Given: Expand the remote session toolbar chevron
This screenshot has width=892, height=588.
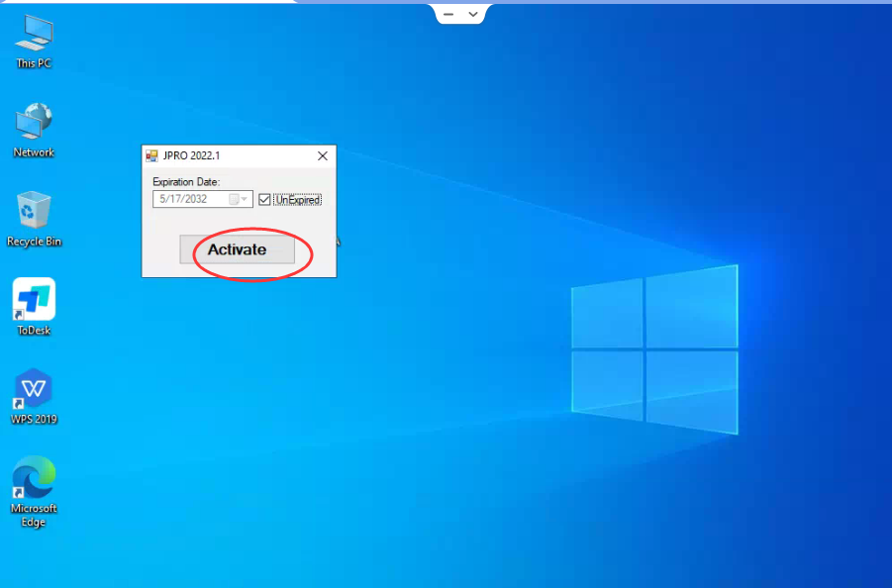Looking at the screenshot, I should [x=473, y=14].
